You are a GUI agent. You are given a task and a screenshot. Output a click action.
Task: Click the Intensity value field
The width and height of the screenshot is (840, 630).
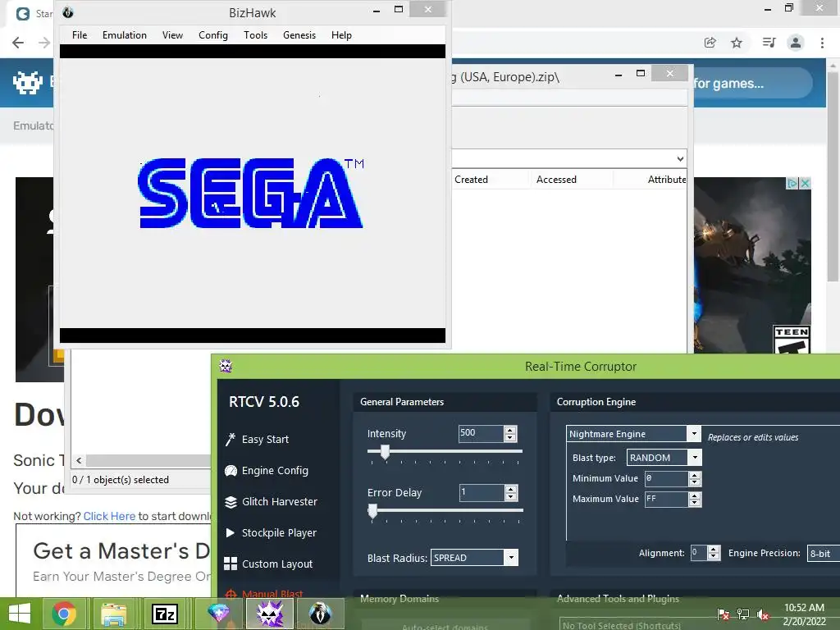(481, 433)
